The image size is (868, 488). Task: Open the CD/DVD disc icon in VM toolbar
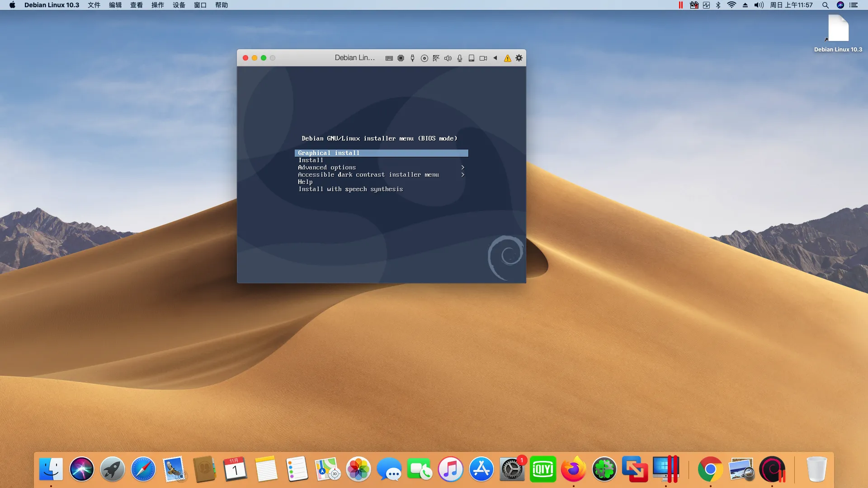tap(424, 58)
